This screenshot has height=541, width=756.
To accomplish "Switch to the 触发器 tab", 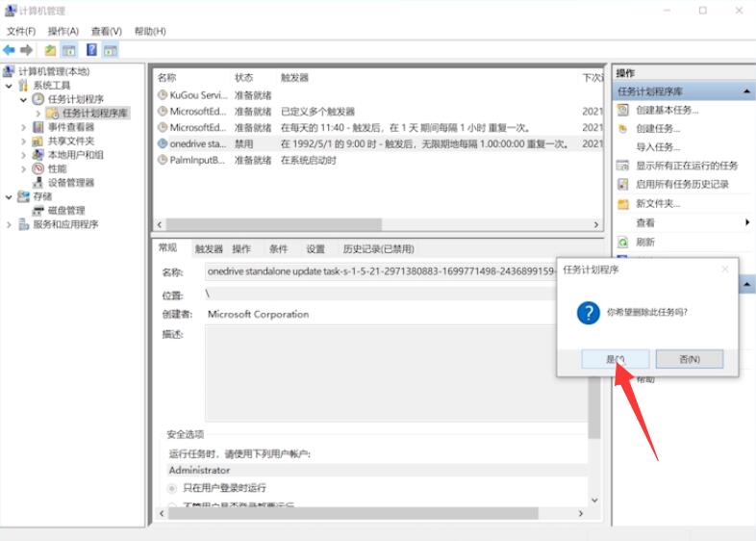I will click(209, 249).
